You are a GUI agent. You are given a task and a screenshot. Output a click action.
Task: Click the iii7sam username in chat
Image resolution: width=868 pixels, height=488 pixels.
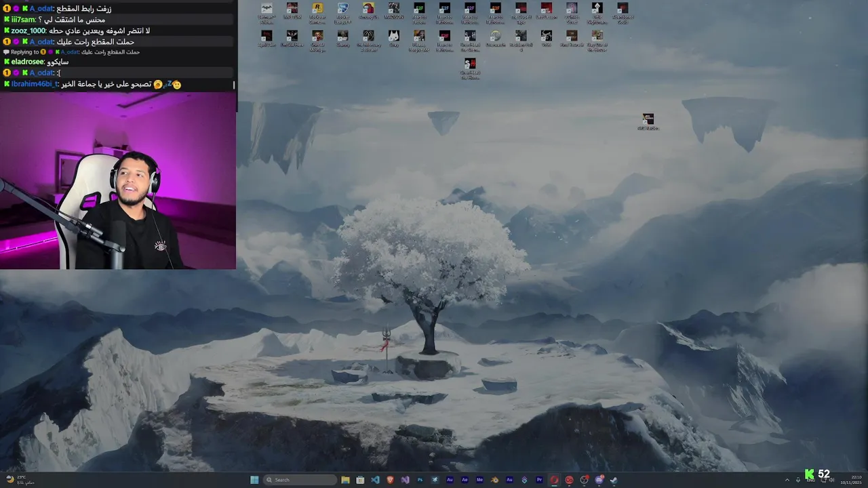(x=23, y=20)
